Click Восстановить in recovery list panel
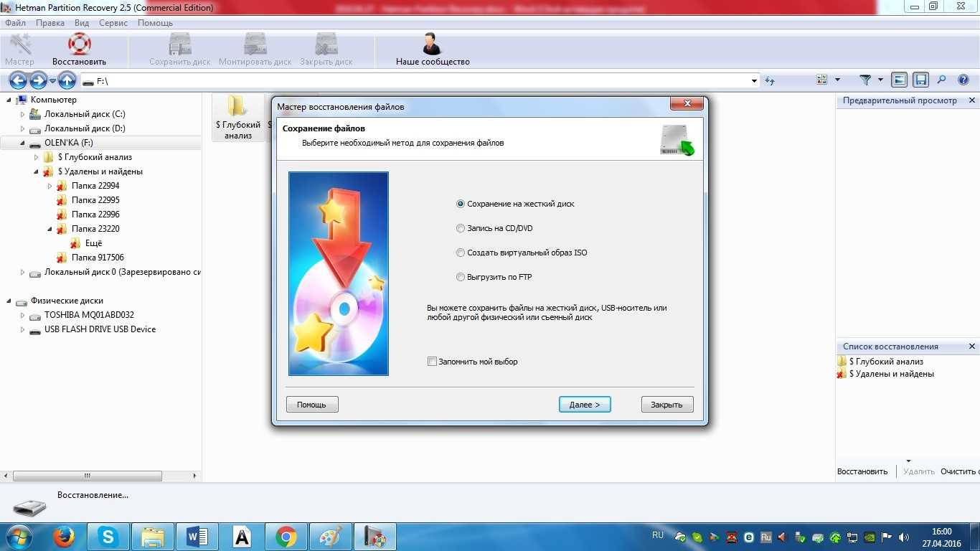Viewport: 980px width, 551px height. [862, 471]
